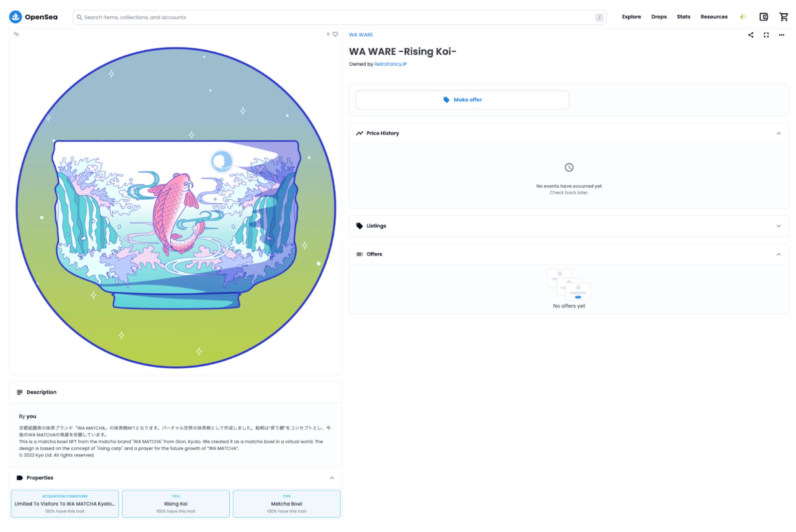Collapse the Properties section
Screen dimensions: 796x532
(x=332, y=478)
